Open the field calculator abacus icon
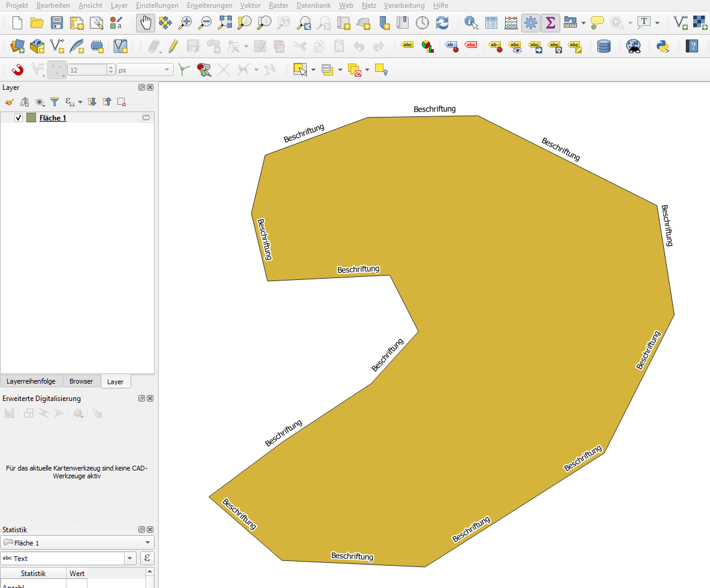This screenshot has height=588, width=710. (511, 23)
